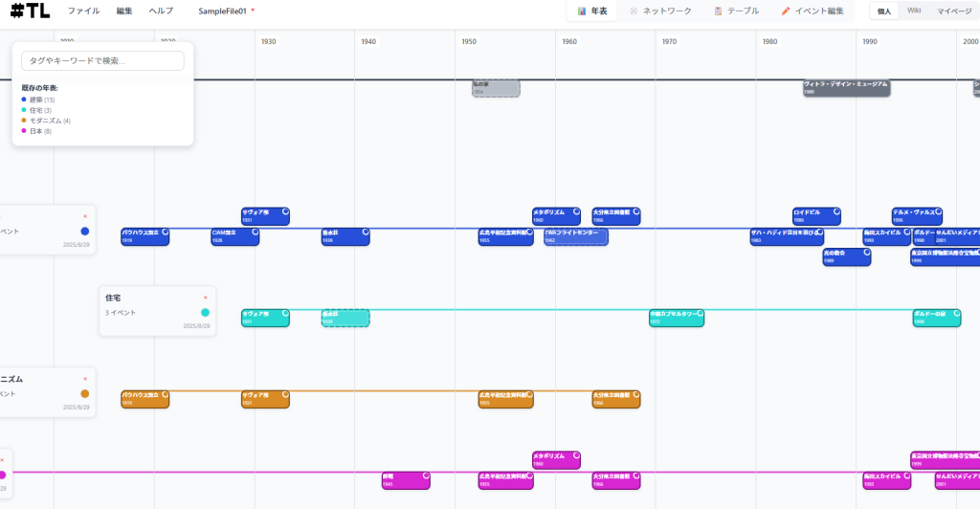Open the 編集 menu

point(124,11)
